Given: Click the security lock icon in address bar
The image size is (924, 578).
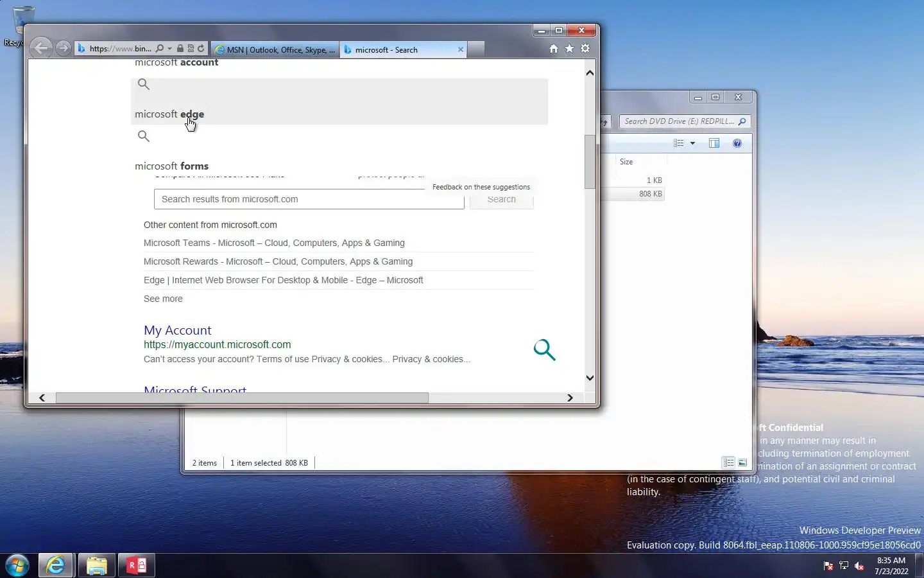Looking at the screenshot, I should 180,49.
